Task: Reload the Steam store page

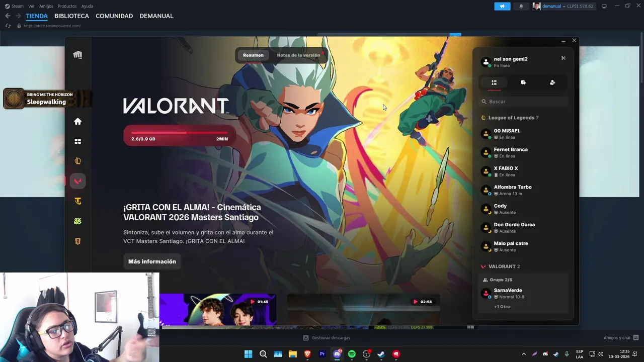Action: pos(8,26)
